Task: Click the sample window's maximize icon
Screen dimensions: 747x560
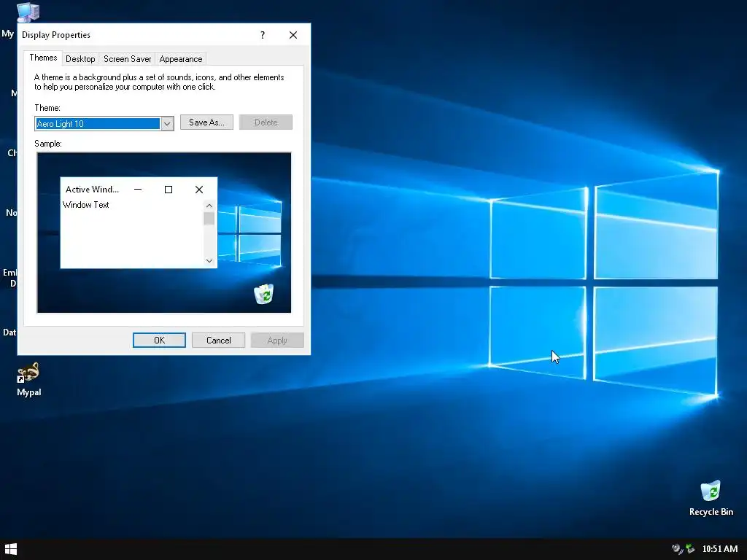Action: pos(169,190)
